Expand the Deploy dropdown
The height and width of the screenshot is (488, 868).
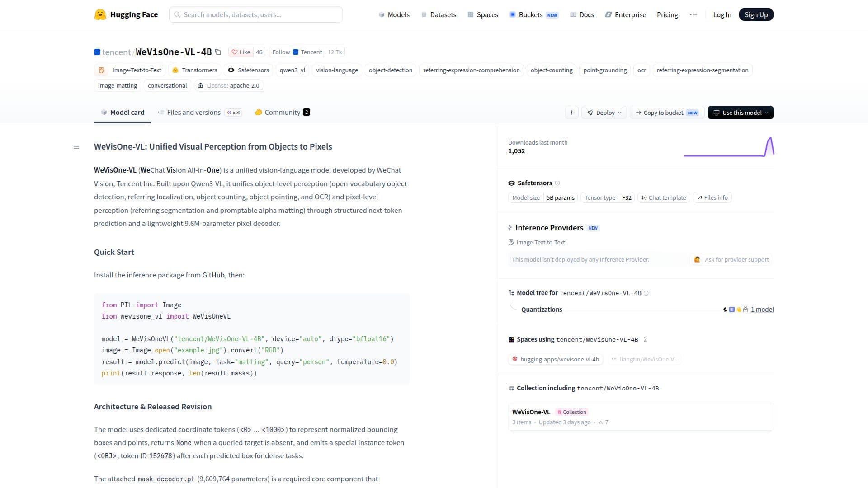tap(604, 113)
